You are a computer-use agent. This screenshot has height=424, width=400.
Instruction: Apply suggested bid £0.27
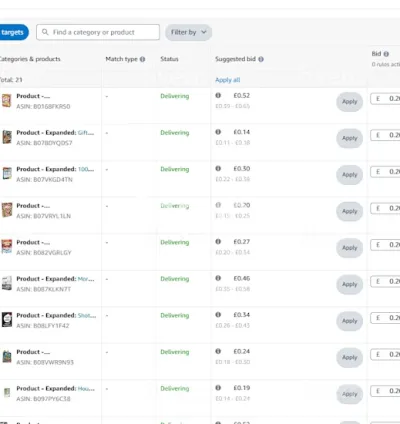(x=349, y=248)
